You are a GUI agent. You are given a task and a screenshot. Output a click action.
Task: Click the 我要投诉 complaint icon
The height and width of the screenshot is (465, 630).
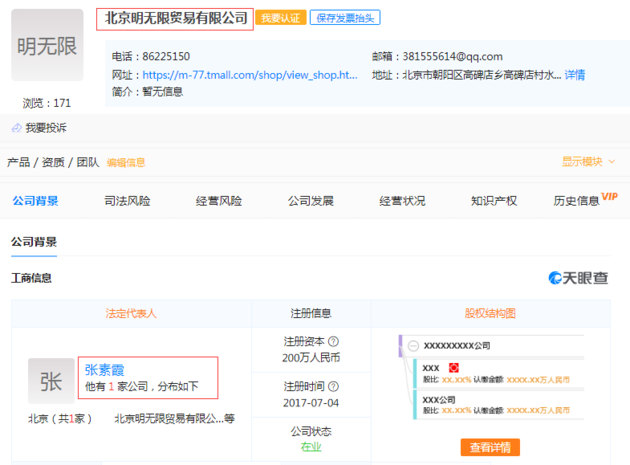[x=17, y=128]
